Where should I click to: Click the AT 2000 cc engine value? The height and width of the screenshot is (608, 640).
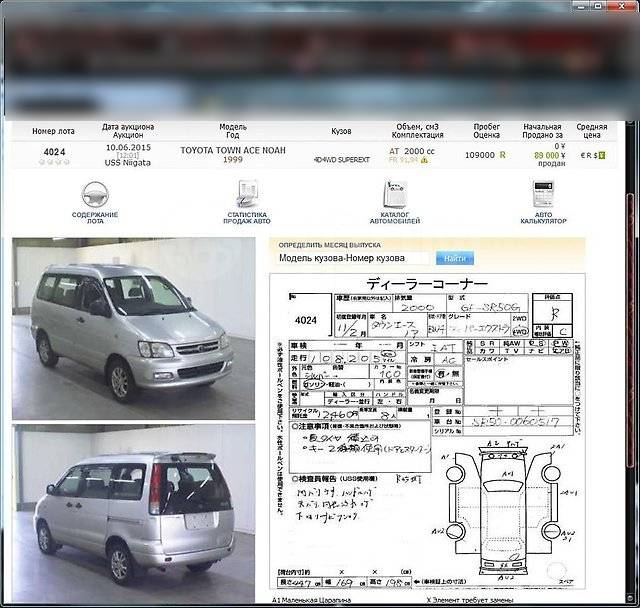[412, 151]
